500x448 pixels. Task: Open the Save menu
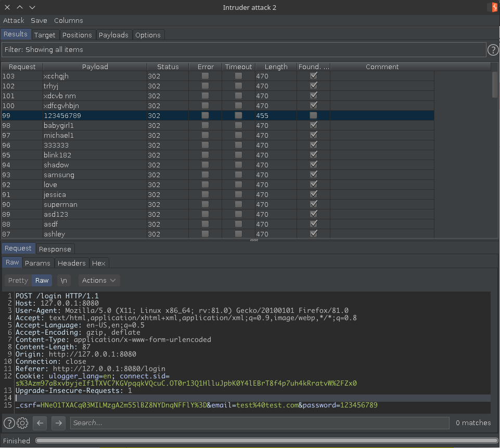(x=39, y=20)
